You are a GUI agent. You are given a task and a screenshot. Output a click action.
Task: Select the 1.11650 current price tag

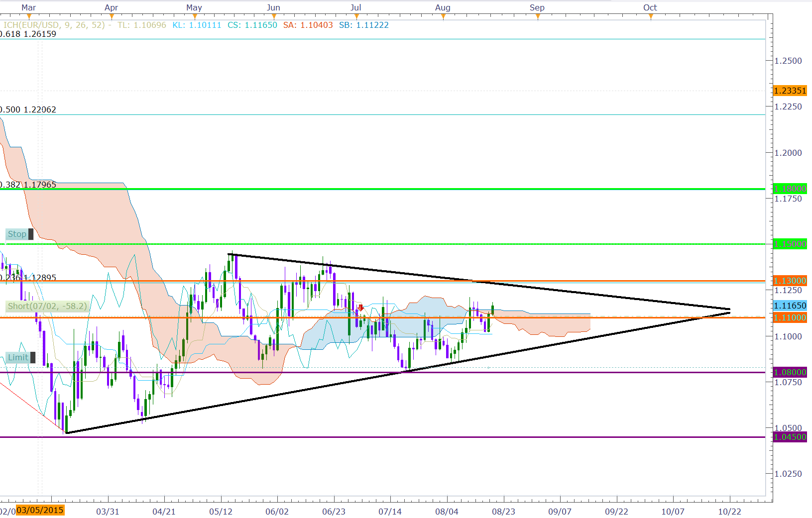(790, 306)
